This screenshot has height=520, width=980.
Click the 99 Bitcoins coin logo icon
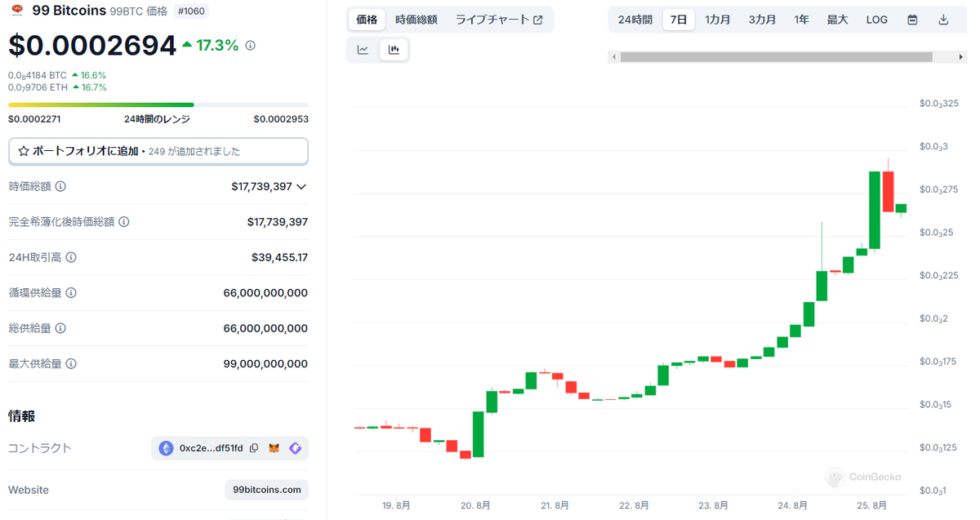[x=17, y=11]
